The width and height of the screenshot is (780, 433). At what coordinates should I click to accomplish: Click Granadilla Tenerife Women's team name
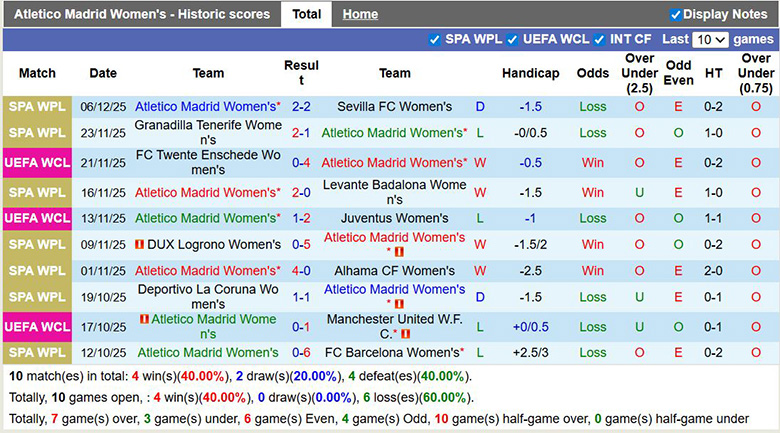(208, 133)
